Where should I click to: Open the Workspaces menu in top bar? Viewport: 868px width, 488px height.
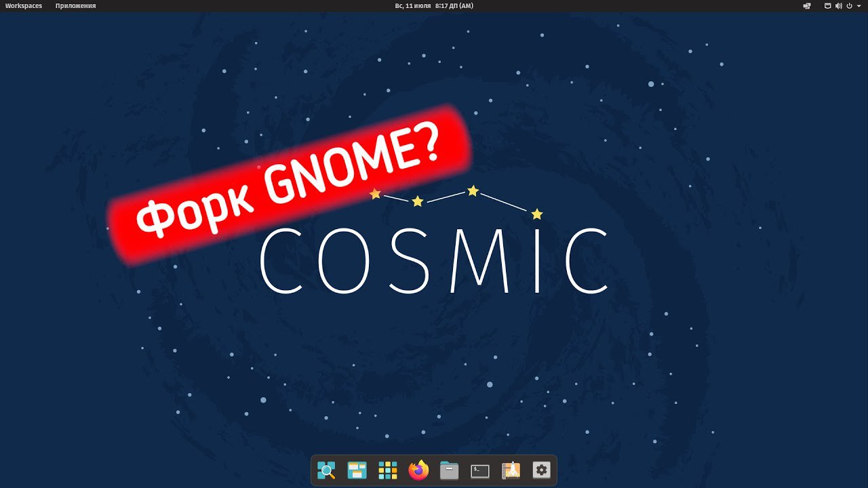[x=24, y=6]
